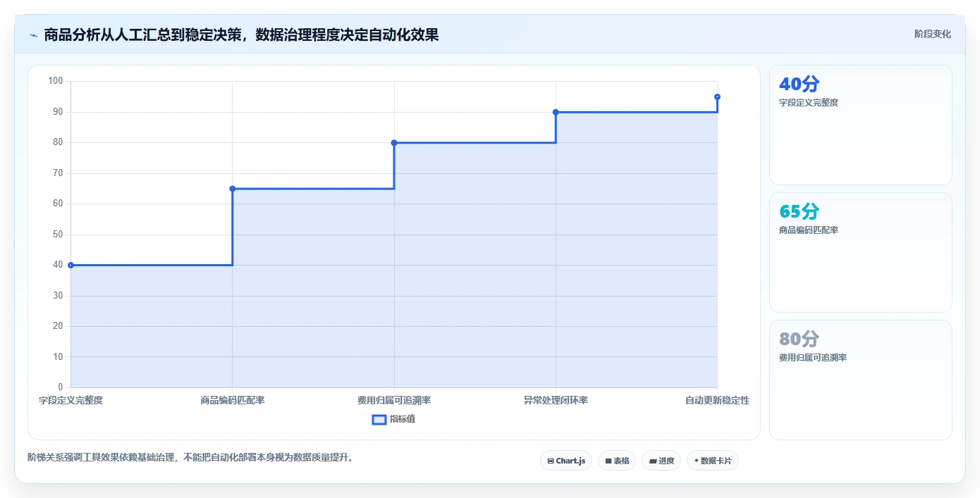Screen dimensions: 980x498
Task: Open the 40分 字段定义完整度 card
Action: [x=860, y=125]
